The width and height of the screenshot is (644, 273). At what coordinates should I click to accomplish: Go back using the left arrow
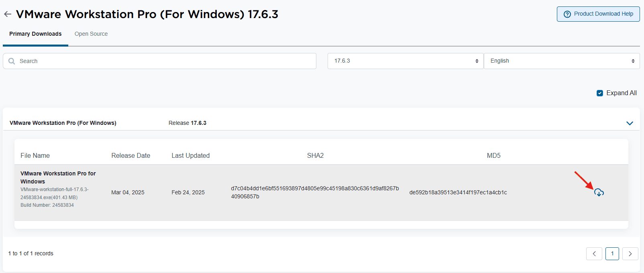coord(8,14)
